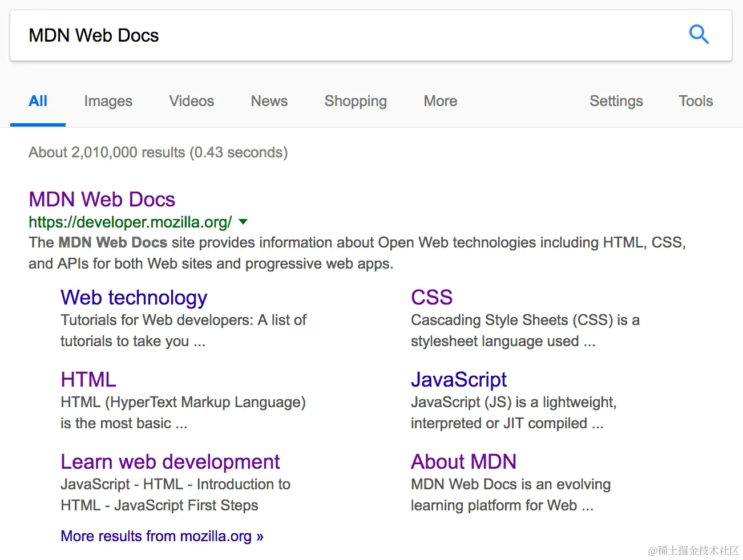Open the JavaScript sitelink
Screen dimensions: 743x560
pyautogui.click(x=459, y=380)
